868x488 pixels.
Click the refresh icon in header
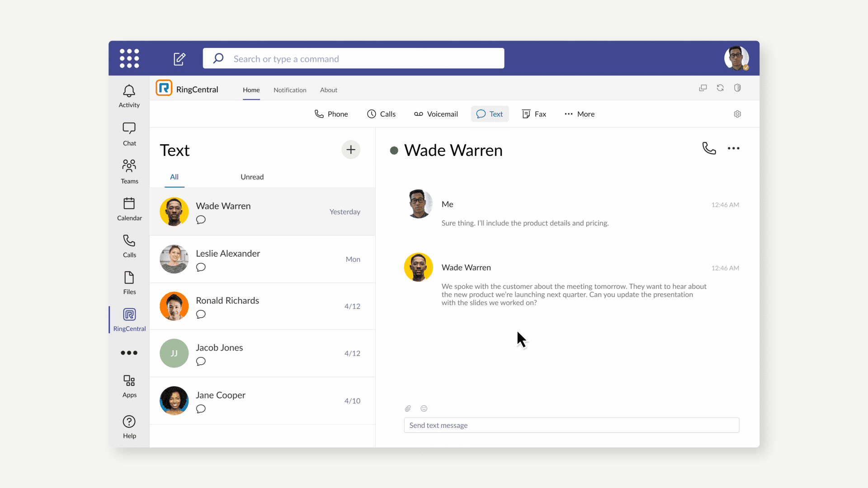[720, 88]
